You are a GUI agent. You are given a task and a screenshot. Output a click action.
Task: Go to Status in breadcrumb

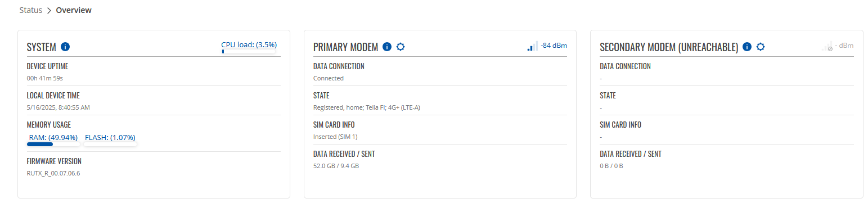(31, 10)
